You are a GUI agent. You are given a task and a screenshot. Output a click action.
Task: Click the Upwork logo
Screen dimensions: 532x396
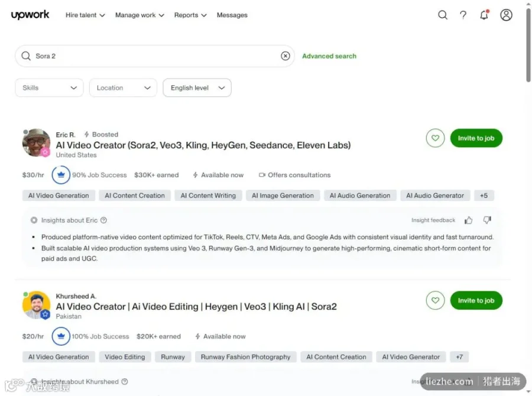[30, 15]
